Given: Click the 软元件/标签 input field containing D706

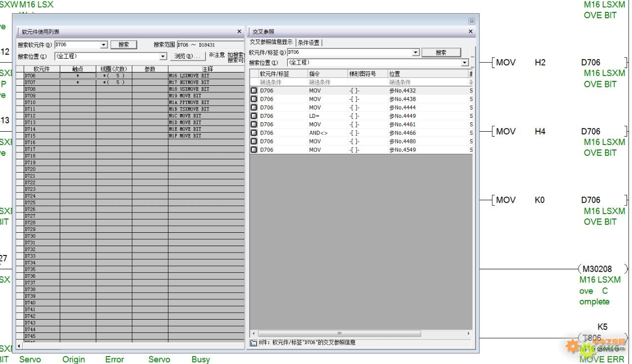Looking at the screenshot, I should (350, 52).
